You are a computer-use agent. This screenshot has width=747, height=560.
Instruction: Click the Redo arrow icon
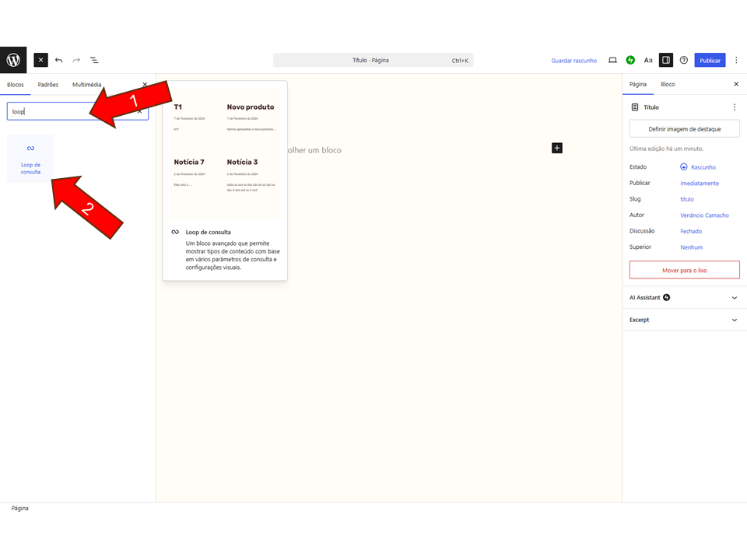pyautogui.click(x=76, y=60)
